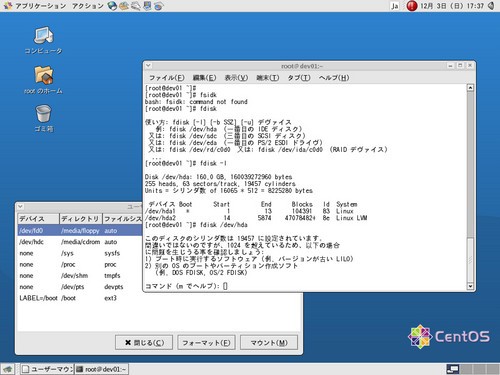The height and width of the screenshot is (375, 500).
Task: Open the 表示(V) menu in terminal
Action: (x=236, y=78)
